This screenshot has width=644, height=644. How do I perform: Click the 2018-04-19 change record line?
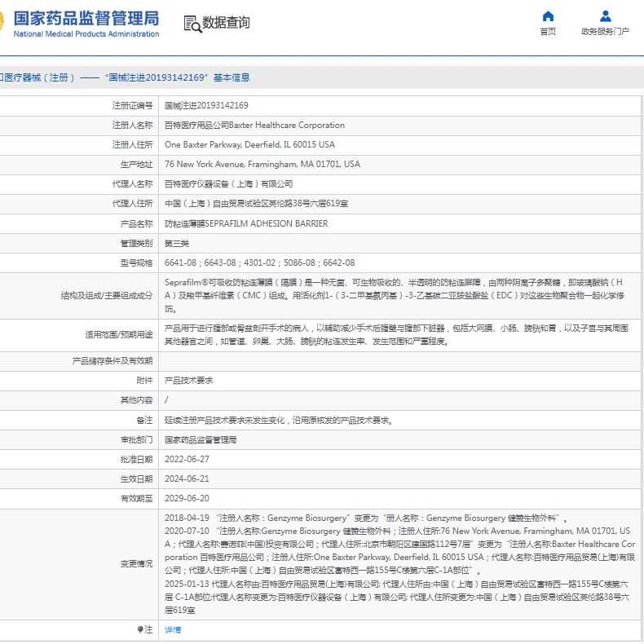(x=366, y=518)
